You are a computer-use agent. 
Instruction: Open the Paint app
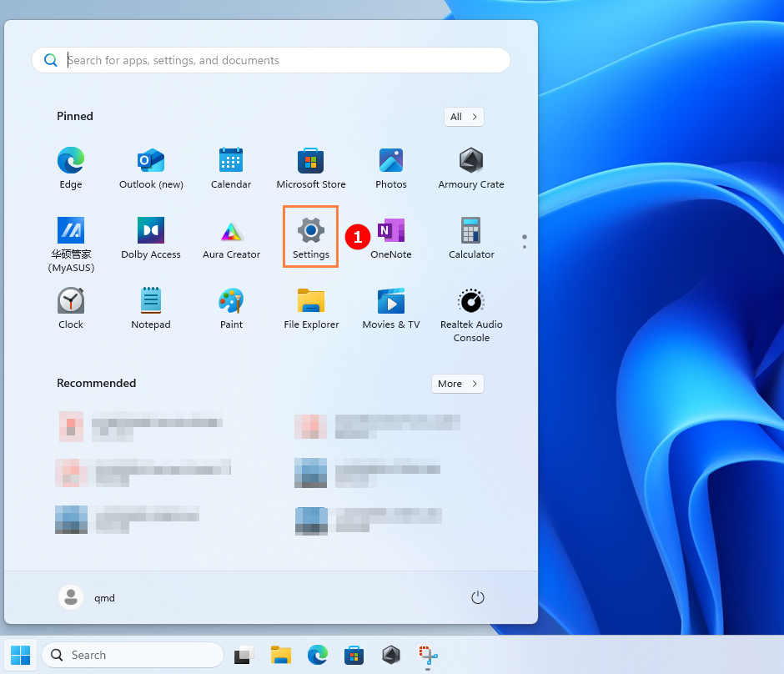point(231,309)
